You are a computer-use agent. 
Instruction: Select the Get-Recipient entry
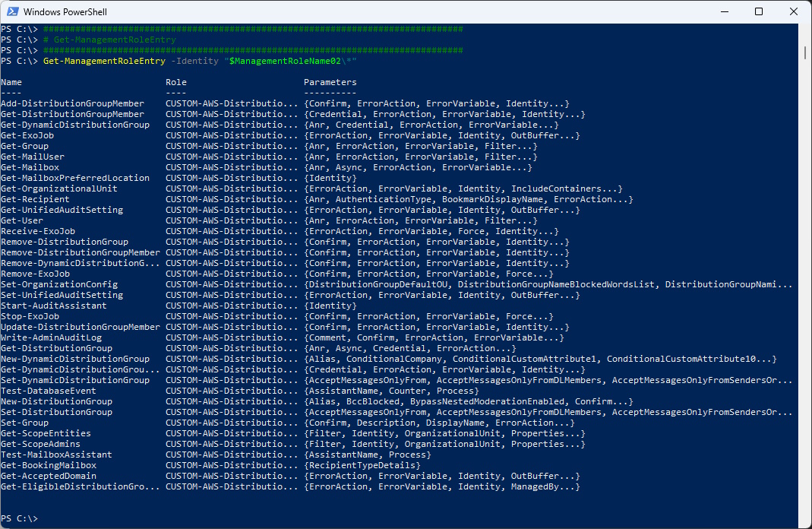point(35,199)
